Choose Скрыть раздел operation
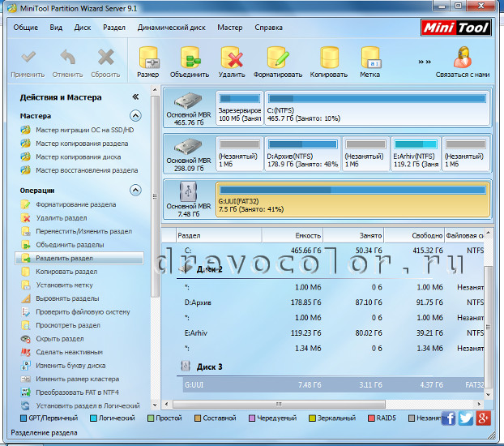 pyautogui.click(x=53, y=339)
